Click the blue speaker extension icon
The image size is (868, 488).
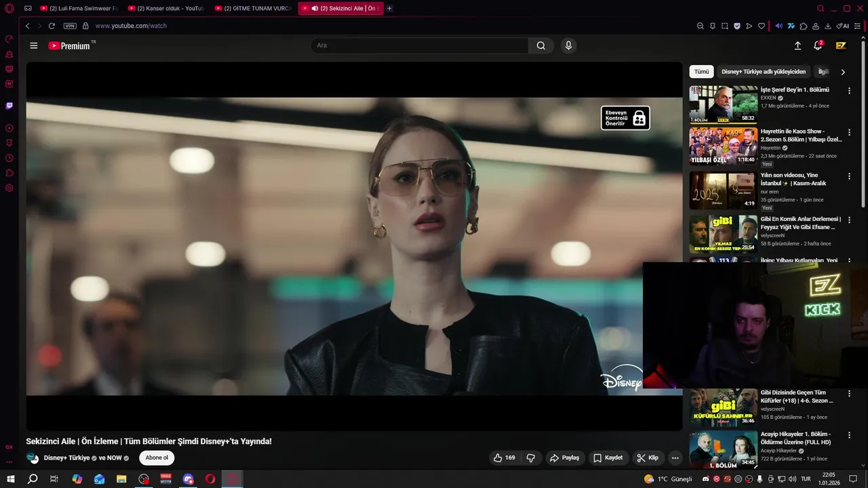pyautogui.click(x=778, y=26)
